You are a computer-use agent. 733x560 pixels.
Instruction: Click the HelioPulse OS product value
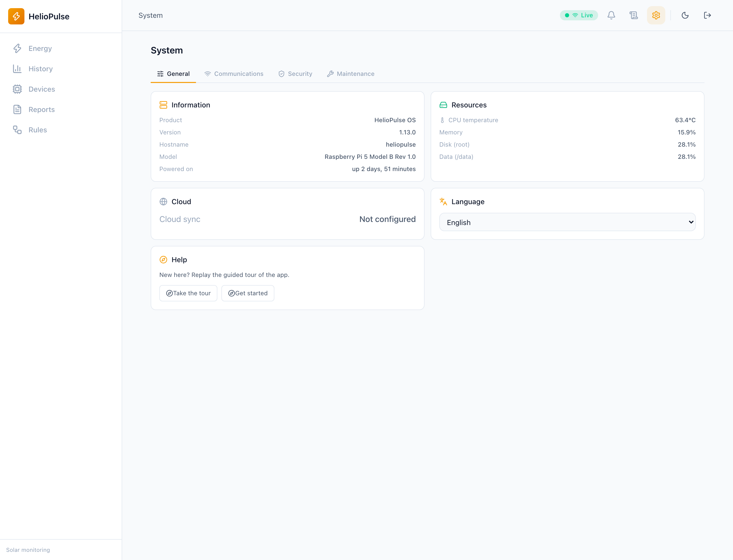point(395,120)
